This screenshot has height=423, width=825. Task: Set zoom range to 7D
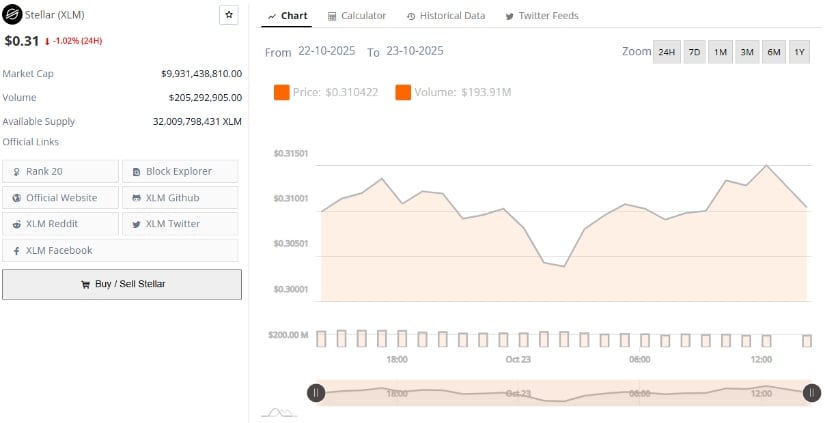click(x=694, y=52)
